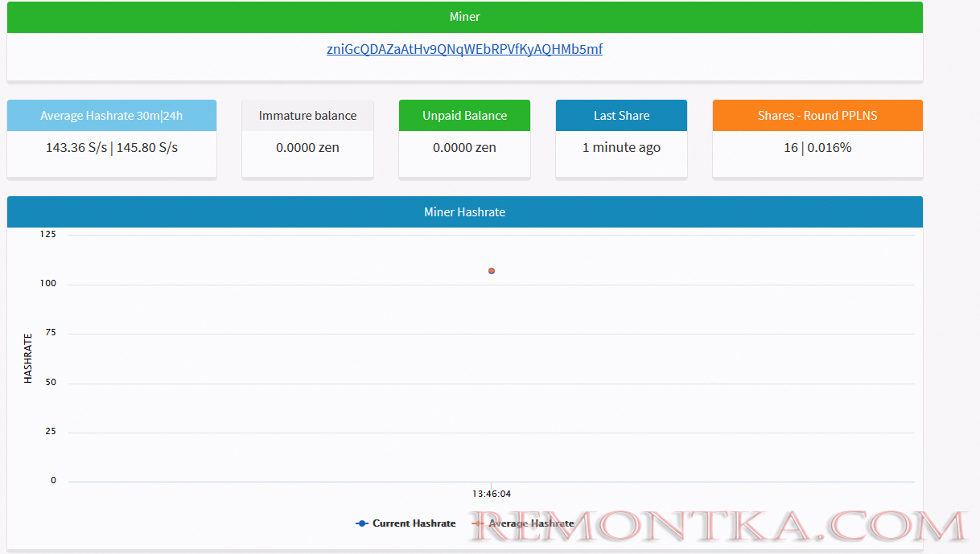
Task: Toggle the Current Hashrate legend series
Action: (414, 523)
